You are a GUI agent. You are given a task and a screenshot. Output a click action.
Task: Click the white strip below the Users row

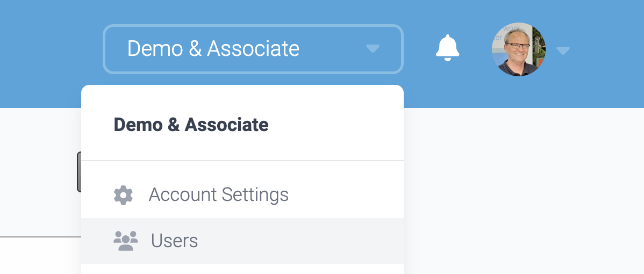242,269
